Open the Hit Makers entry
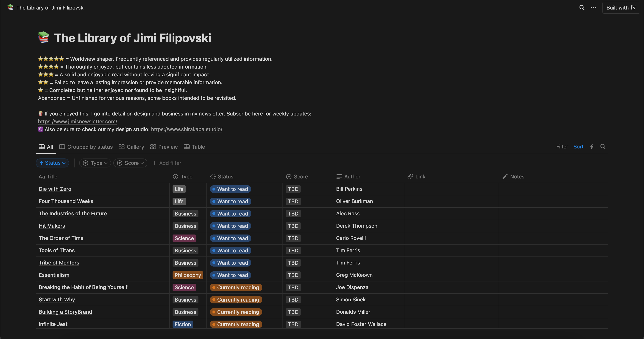 coord(52,226)
